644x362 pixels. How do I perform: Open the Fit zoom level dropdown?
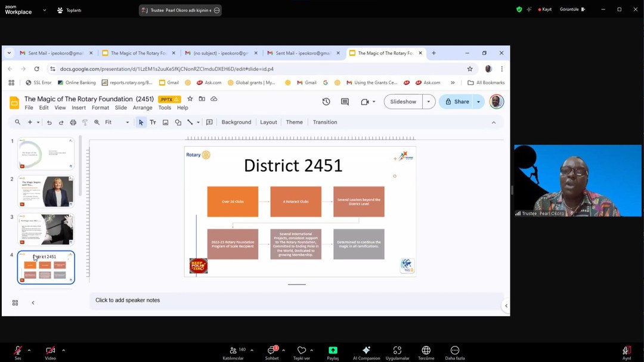point(116,122)
